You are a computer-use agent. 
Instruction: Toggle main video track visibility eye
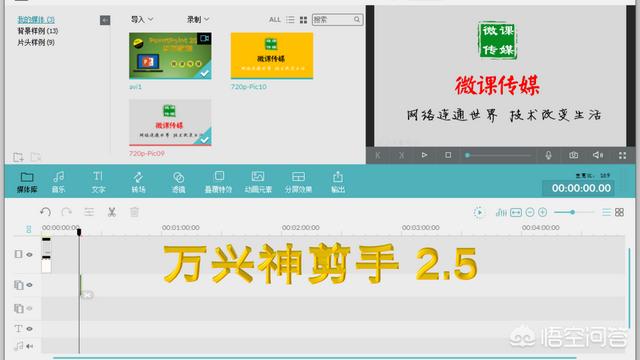[29, 254]
